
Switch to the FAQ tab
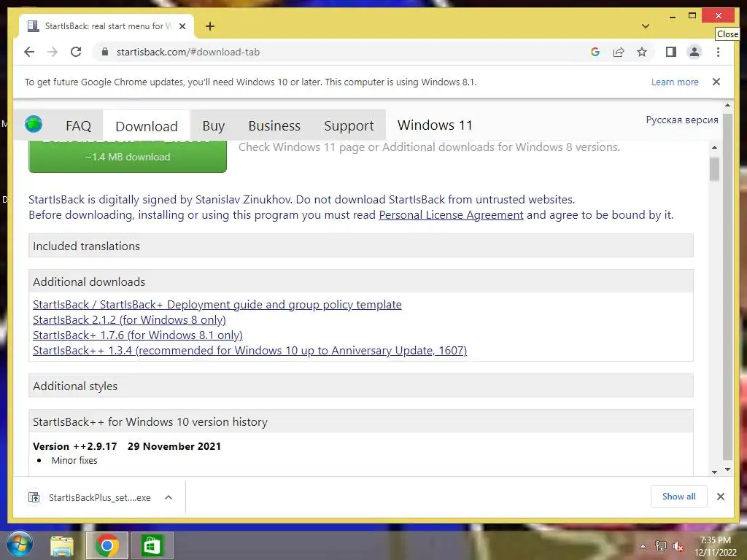(x=78, y=125)
